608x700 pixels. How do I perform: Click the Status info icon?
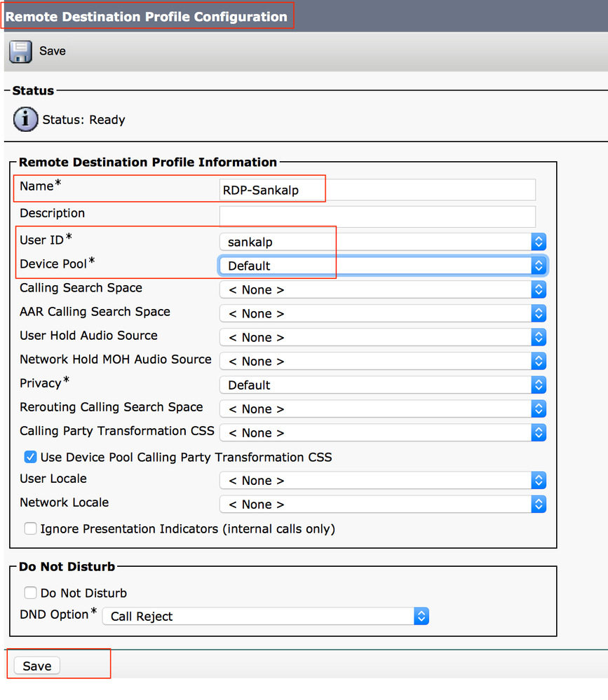coord(25,119)
